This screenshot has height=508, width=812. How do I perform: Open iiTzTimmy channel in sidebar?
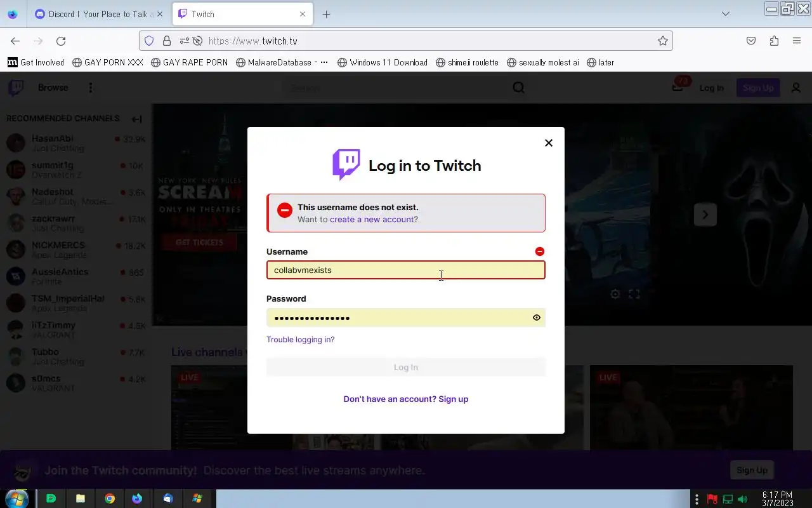tap(76, 330)
